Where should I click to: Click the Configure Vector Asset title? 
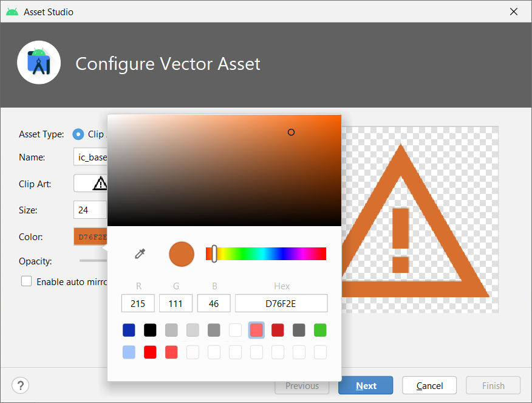coord(168,63)
